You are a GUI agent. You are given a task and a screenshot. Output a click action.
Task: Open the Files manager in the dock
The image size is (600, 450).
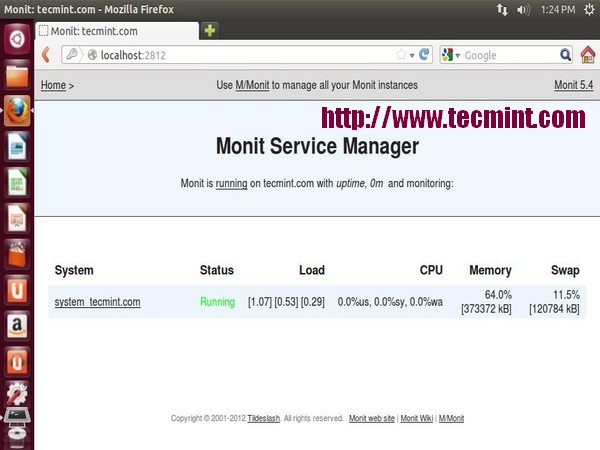click(x=17, y=75)
